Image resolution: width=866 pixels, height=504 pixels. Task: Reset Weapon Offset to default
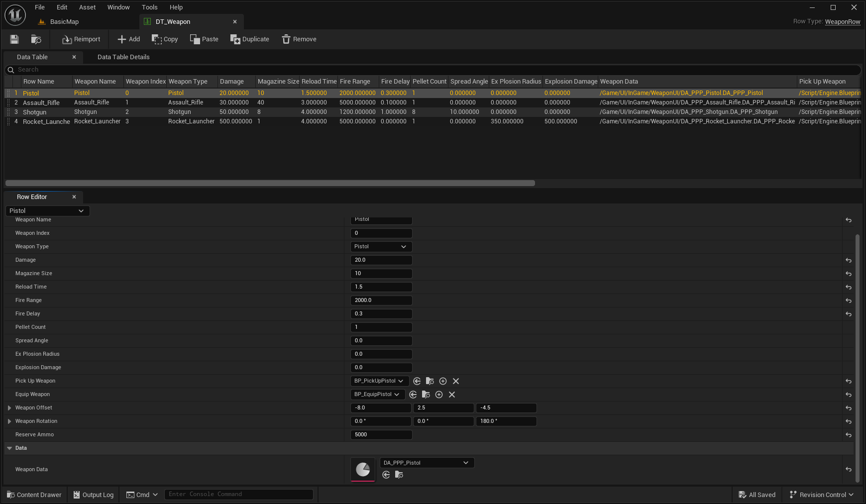tap(849, 408)
